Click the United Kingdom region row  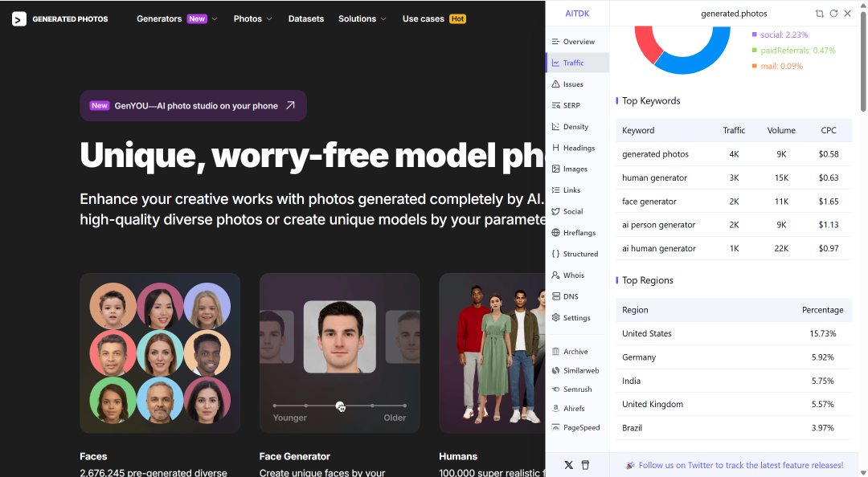tap(734, 404)
